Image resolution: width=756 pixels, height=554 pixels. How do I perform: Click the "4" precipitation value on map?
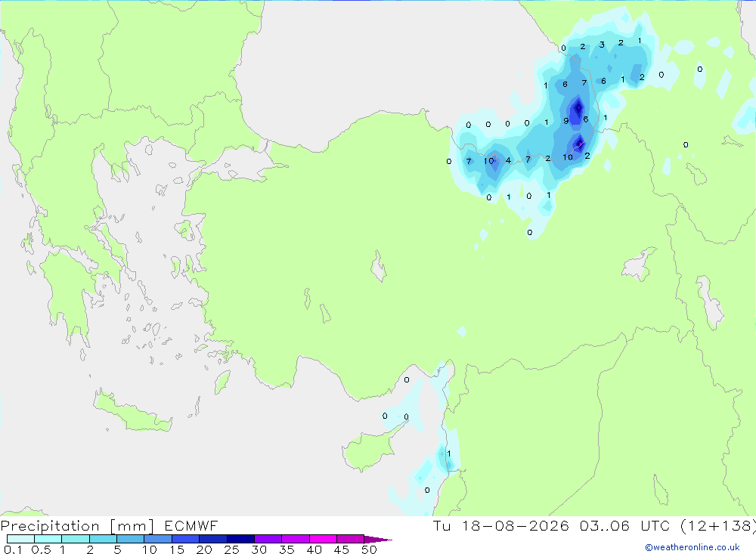[x=508, y=160]
